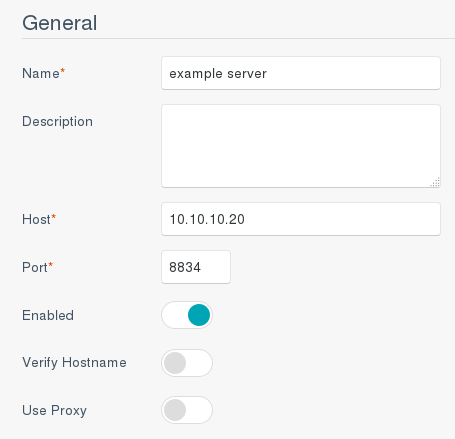Click the Host field showing 10.10.10.20

301,219
